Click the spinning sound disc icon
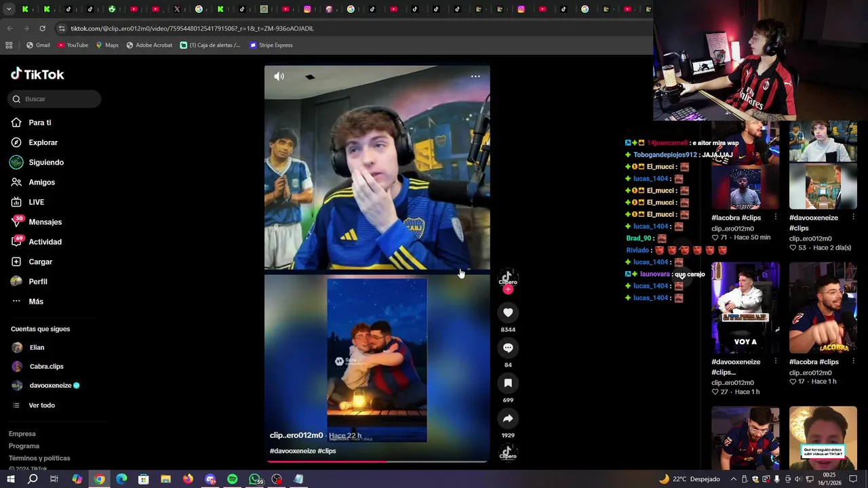This screenshot has height=488, width=868. point(508,452)
